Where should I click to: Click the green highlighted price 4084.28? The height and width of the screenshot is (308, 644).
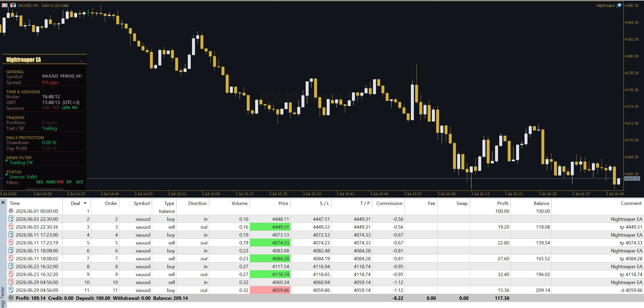point(270,258)
